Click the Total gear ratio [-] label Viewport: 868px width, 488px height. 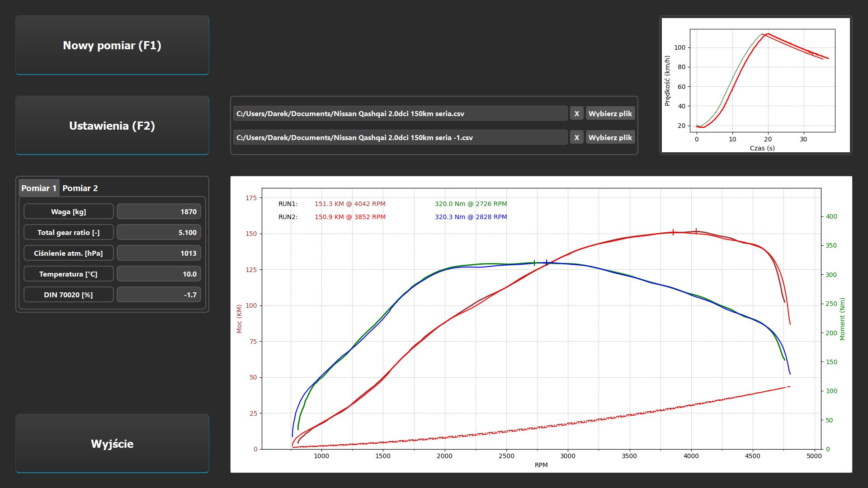(68, 232)
